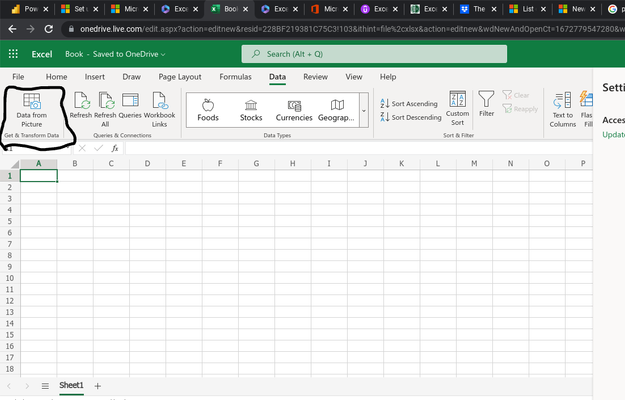Click Sort Ascending

click(409, 104)
